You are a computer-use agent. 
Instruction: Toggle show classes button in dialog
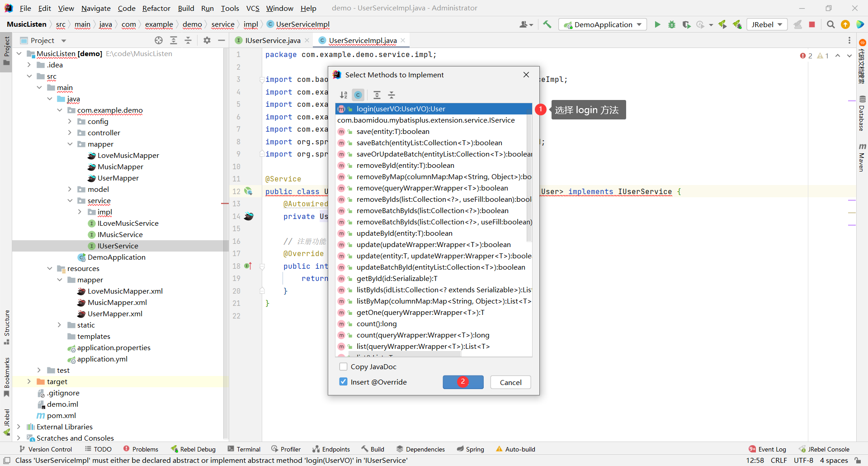coord(358,95)
